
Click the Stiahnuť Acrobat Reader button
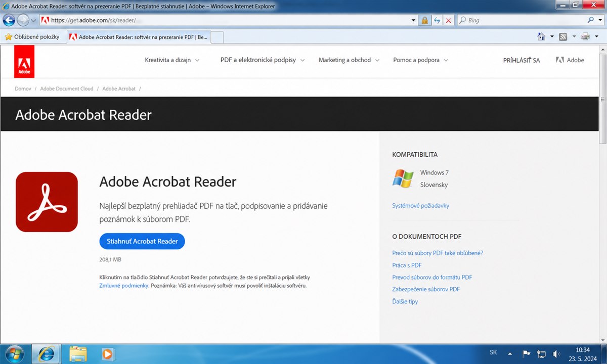142,241
